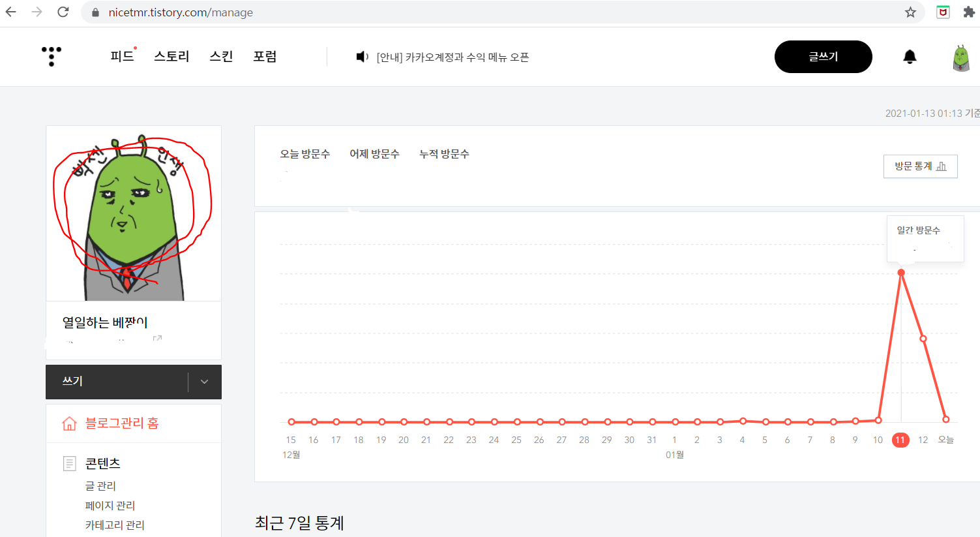Click the 누적 방문수 label
980x537 pixels.
(444, 154)
